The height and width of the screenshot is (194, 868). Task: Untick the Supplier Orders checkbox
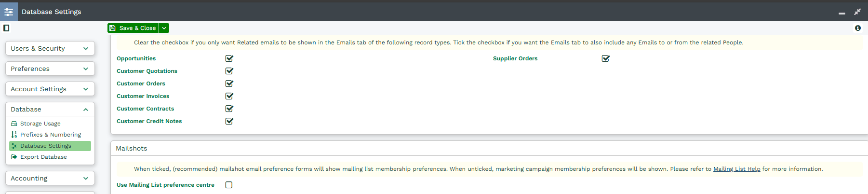point(606,58)
